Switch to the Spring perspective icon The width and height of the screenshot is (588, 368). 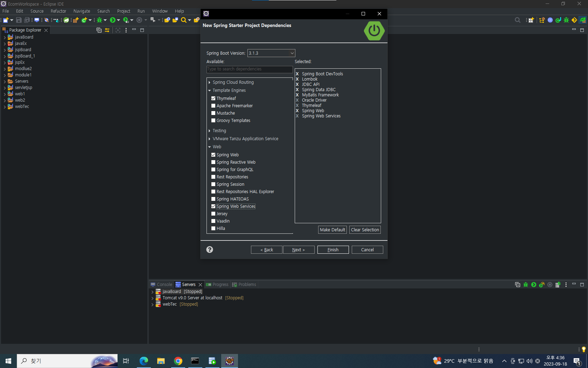583,20
